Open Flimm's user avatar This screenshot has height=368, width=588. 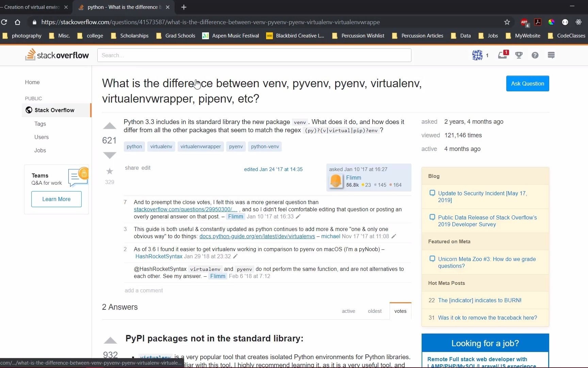pyautogui.click(x=336, y=181)
